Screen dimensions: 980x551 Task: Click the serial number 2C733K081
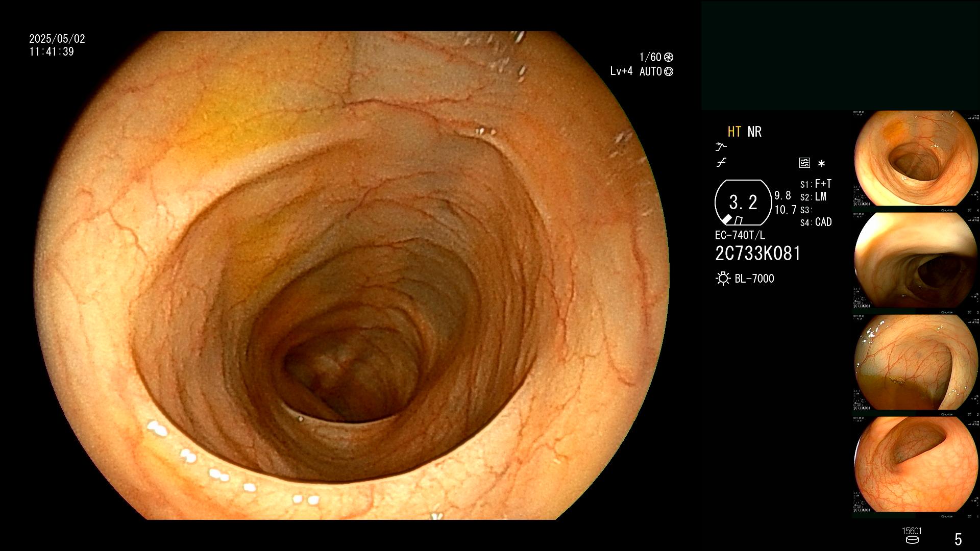coord(758,254)
